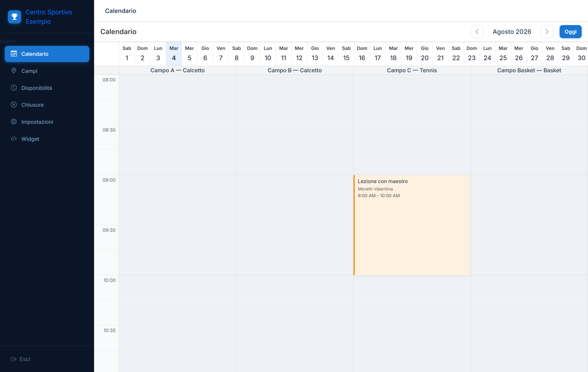Select Ven 7 in date strip
Screen dimensions: 588x372
tap(221, 54)
